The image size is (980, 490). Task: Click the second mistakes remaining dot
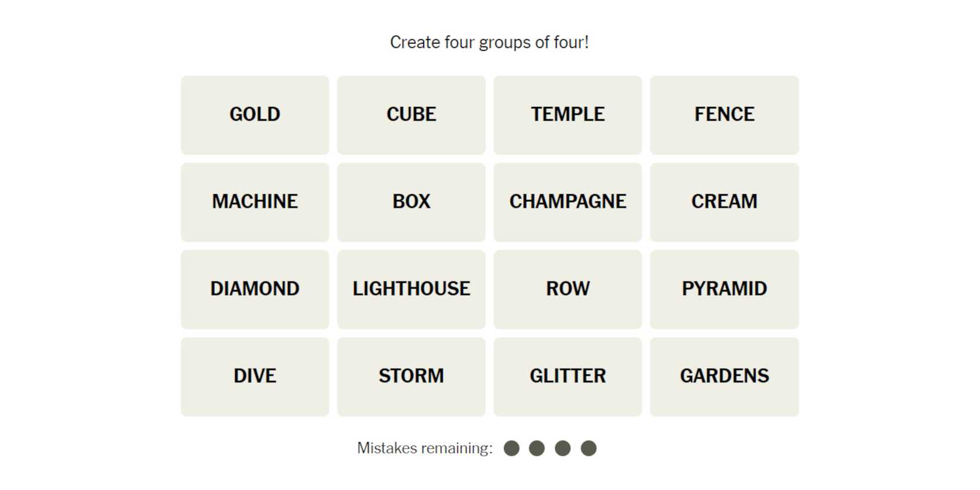point(537,448)
